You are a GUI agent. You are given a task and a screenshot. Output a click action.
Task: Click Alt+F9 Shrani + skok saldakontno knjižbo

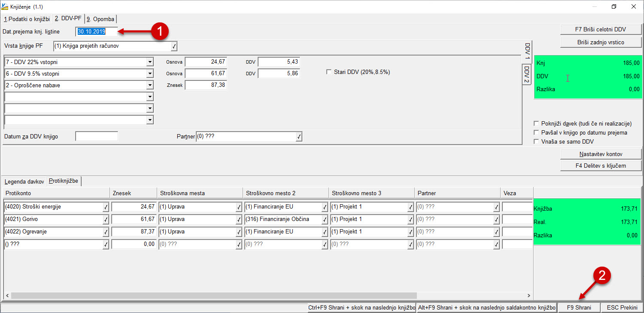pos(487,308)
